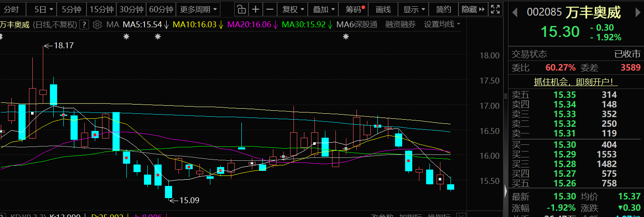Click the 抓住机会,即刻开户 link

576,82
